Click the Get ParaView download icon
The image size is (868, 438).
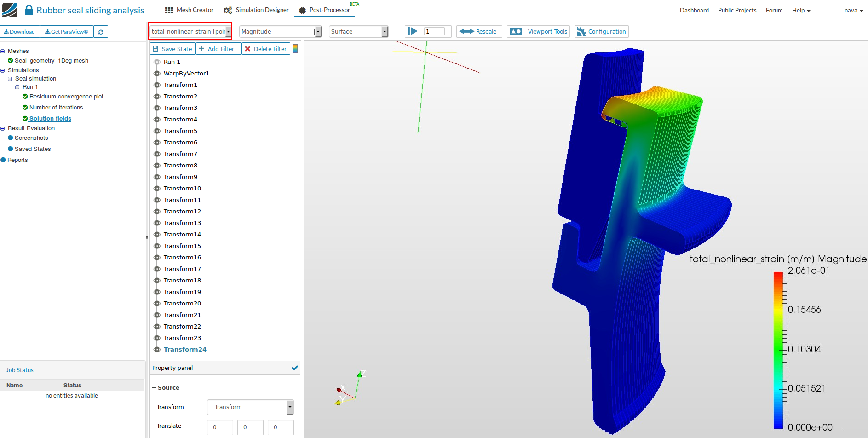click(47, 31)
